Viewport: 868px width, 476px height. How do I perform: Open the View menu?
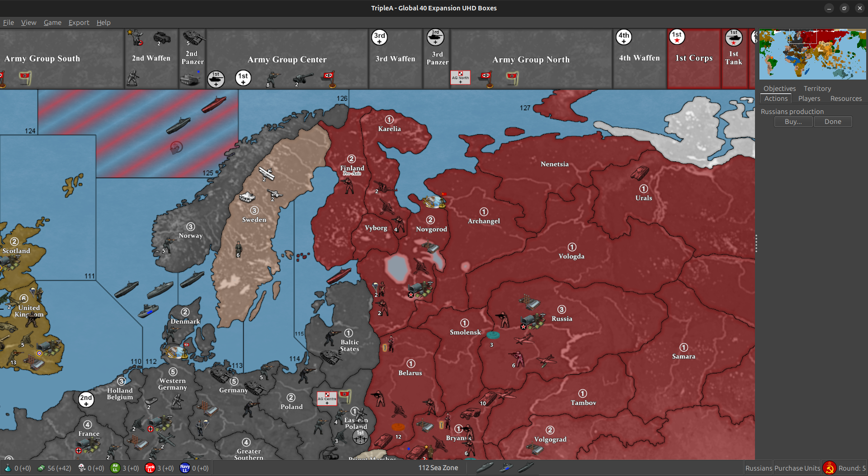pos(28,23)
